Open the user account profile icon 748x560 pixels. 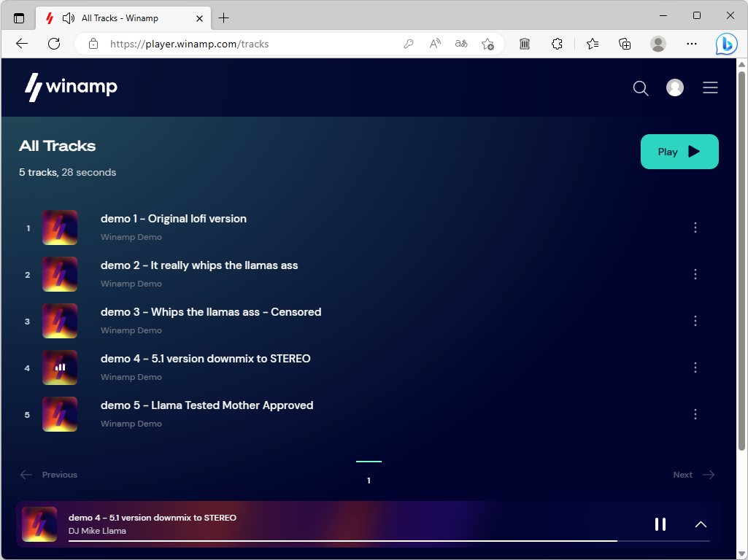click(x=675, y=87)
